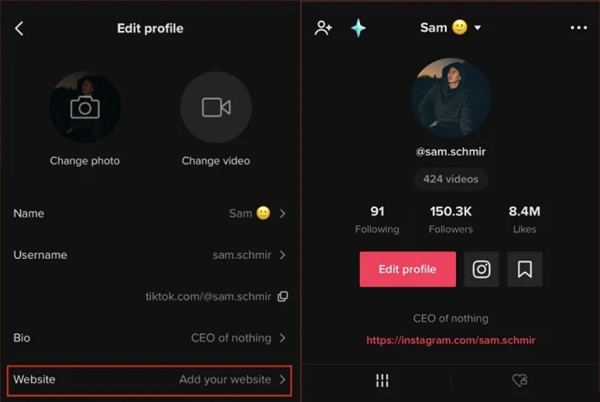
Task: Open the account switcher arrow beside Sam
Action: [478, 28]
